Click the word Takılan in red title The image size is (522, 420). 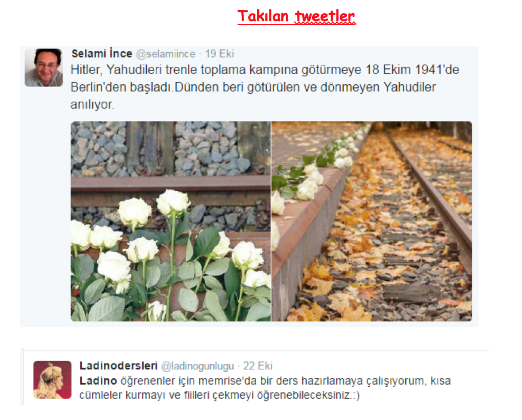click(x=263, y=16)
